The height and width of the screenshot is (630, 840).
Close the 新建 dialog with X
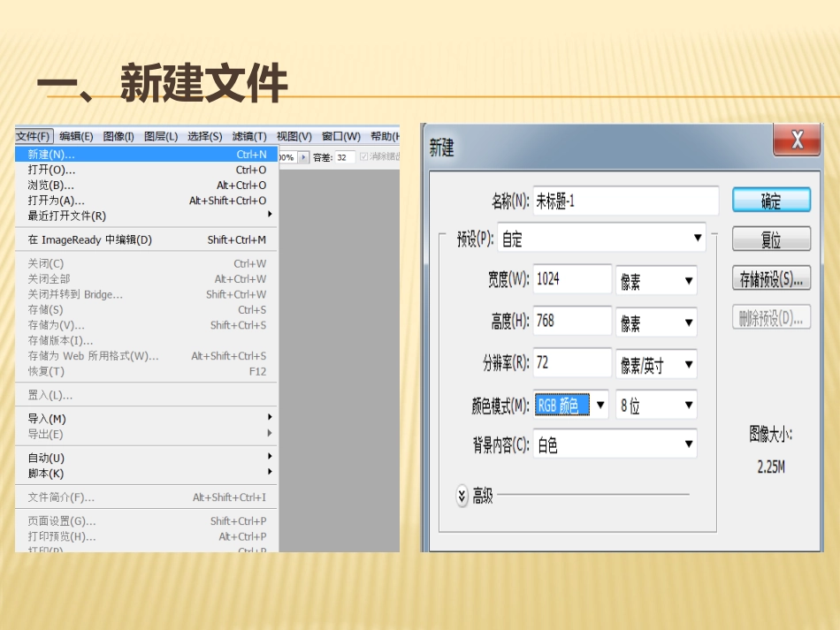pyautogui.click(x=797, y=140)
